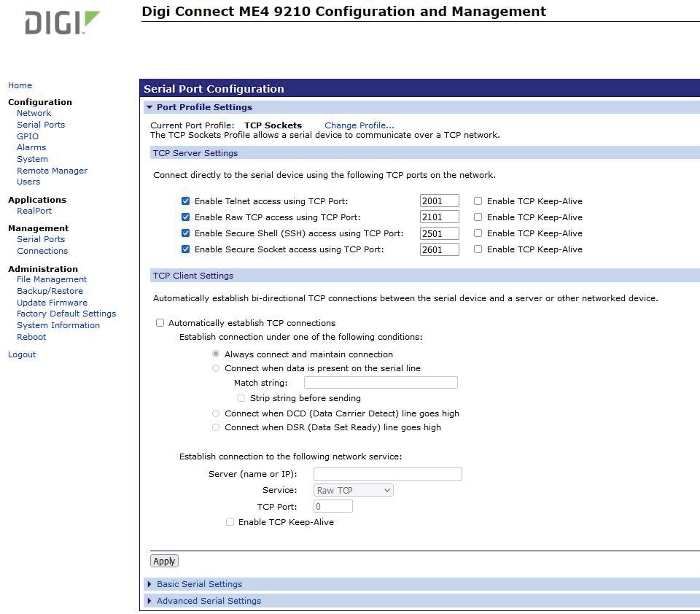Open the Change Profile link

[x=359, y=125]
